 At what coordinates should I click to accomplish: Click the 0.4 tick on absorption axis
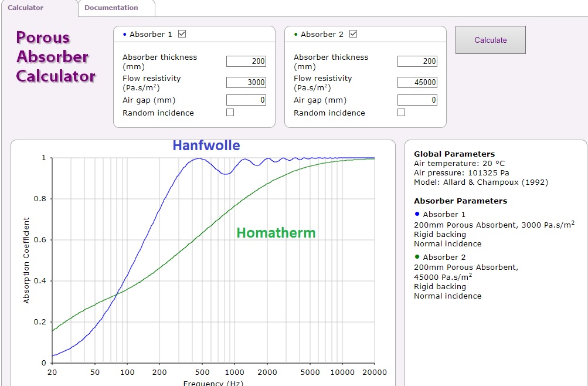click(x=40, y=281)
